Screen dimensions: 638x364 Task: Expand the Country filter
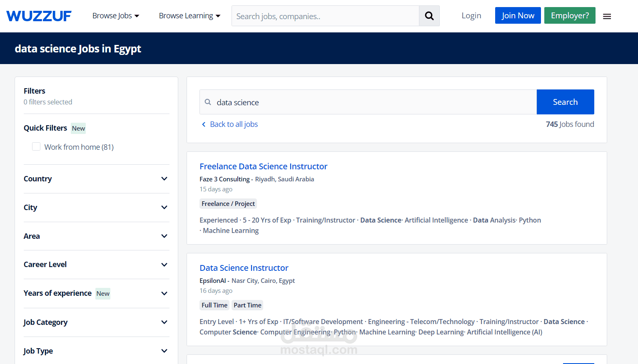pos(164,179)
